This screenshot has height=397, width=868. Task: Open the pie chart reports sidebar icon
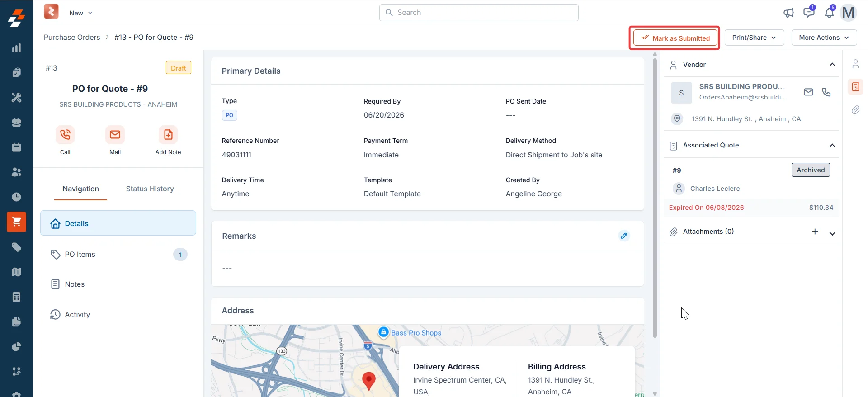(x=16, y=347)
